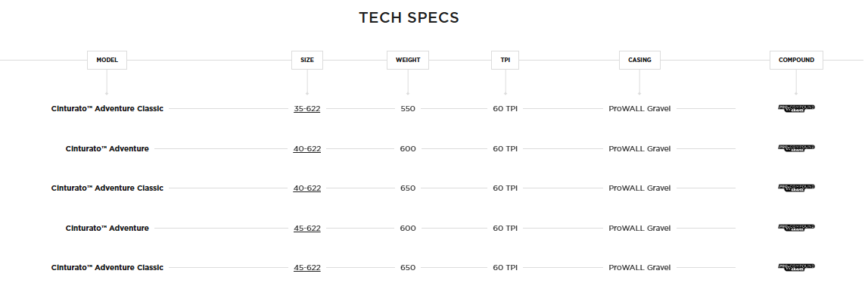868x308 pixels.
Task: Open the 35-622 size link
Action: (x=306, y=109)
